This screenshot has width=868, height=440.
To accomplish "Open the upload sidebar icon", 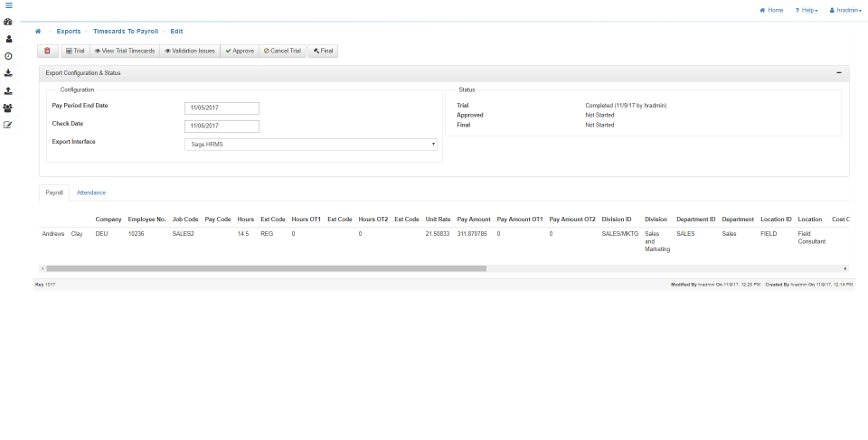I will click(8, 91).
